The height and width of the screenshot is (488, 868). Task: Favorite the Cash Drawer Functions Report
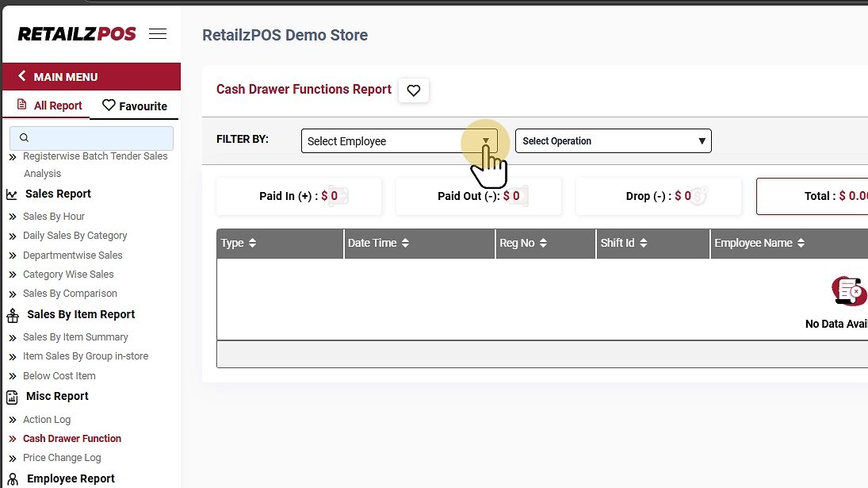click(x=413, y=90)
